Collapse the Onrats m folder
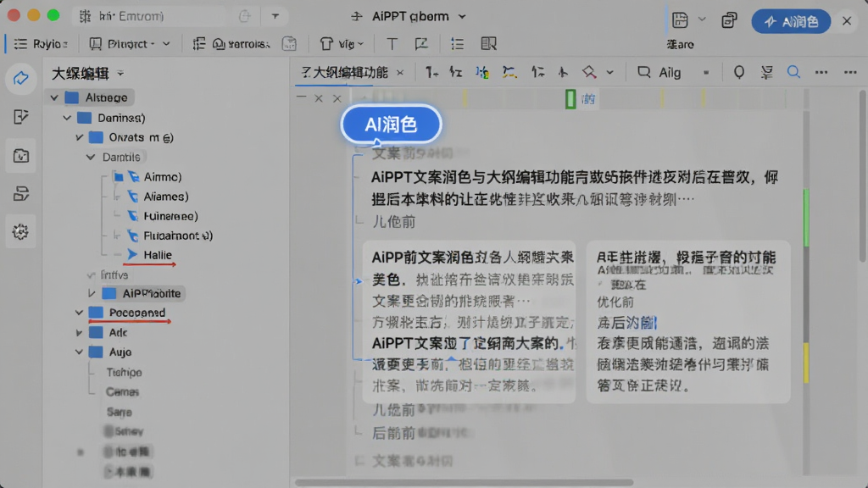 coord(79,137)
